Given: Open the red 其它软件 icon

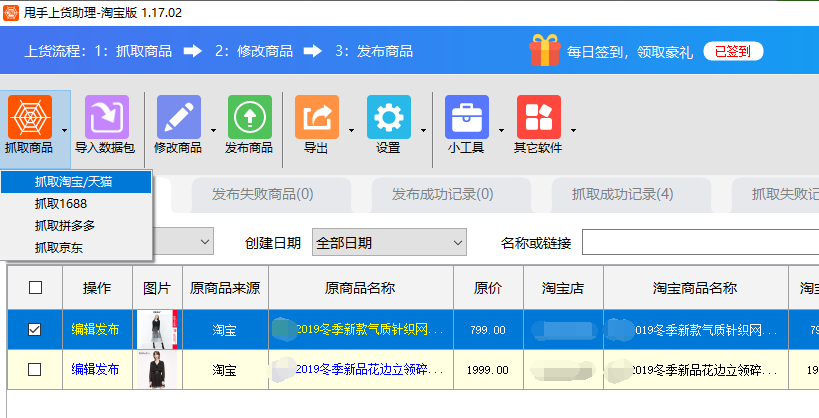Looking at the screenshot, I should point(539,117).
